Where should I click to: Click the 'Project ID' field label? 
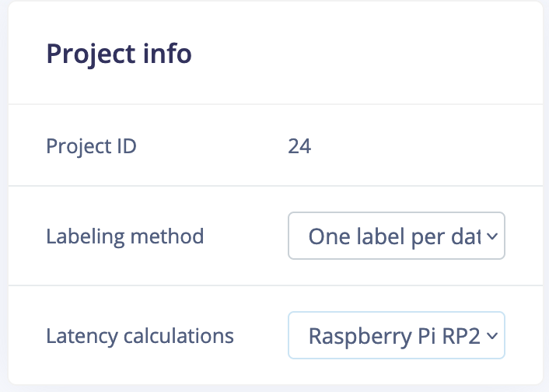tap(92, 145)
